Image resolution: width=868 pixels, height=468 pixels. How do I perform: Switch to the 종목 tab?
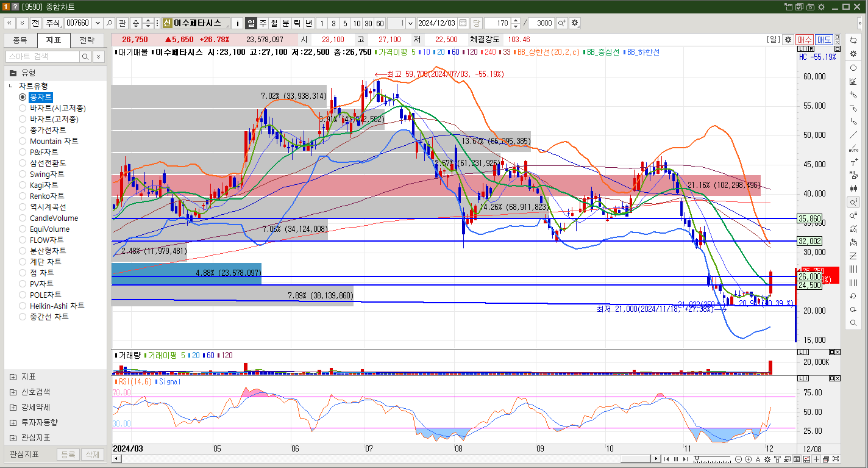pyautogui.click(x=20, y=41)
